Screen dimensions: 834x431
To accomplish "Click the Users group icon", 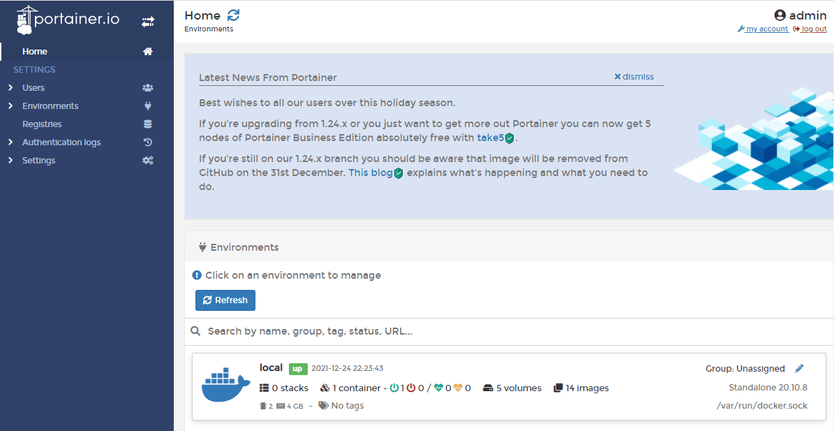I will click(148, 88).
